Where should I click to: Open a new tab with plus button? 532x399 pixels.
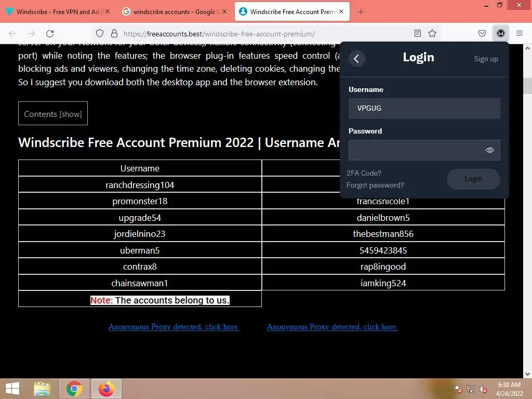point(361,12)
